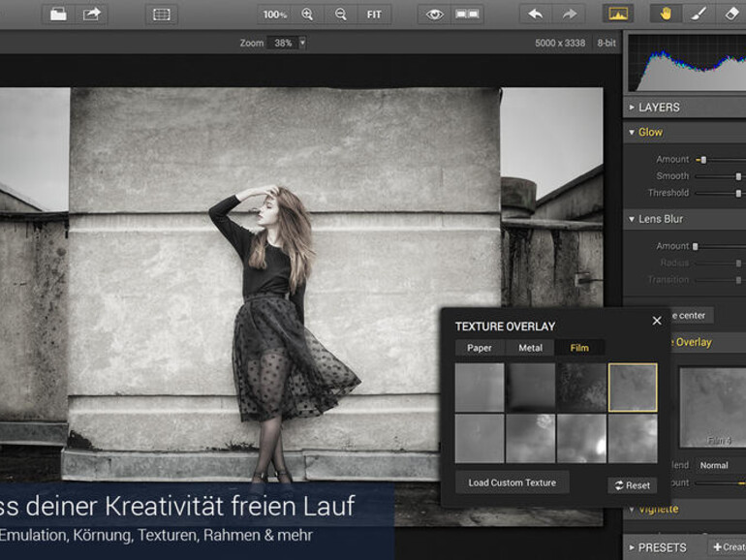The height and width of the screenshot is (560, 746).
Task: Click the Load Custom Texture button
Action: tap(512, 482)
